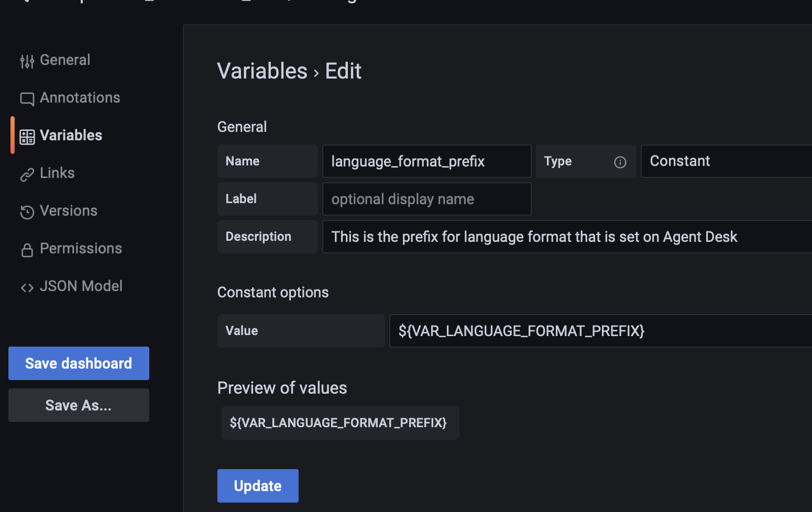812x512 pixels.
Task: Click the General sliders icon in sidebar
Action: [27, 61]
